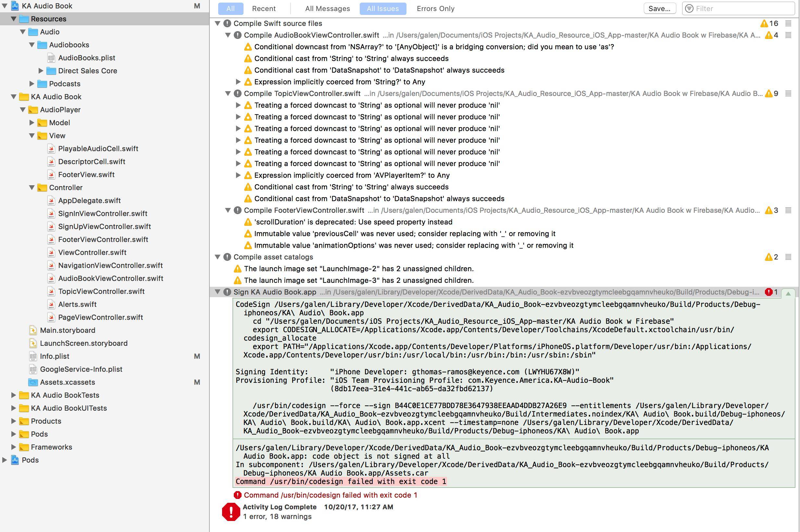
Task: Click the collapse transcript arrow on Sign KA Audio Book.app row
Action: click(x=788, y=293)
